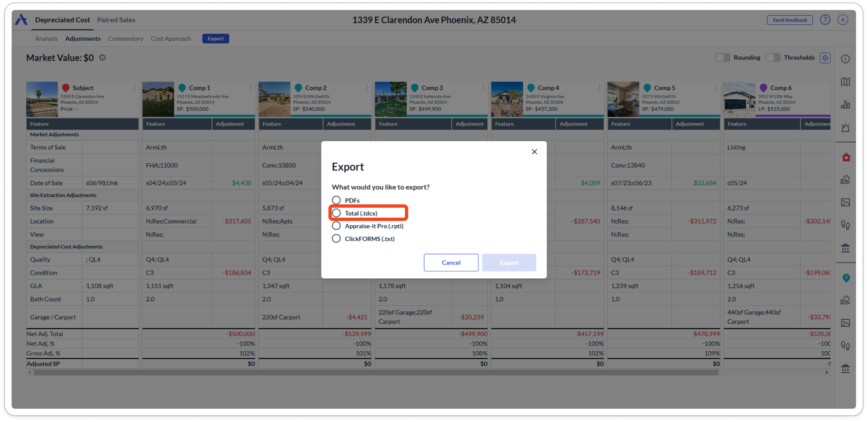Viewport: 868px width, 422px height.
Task: Click Comp 1 Financial Concessions FHA;11000
Action: [x=162, y=165]
